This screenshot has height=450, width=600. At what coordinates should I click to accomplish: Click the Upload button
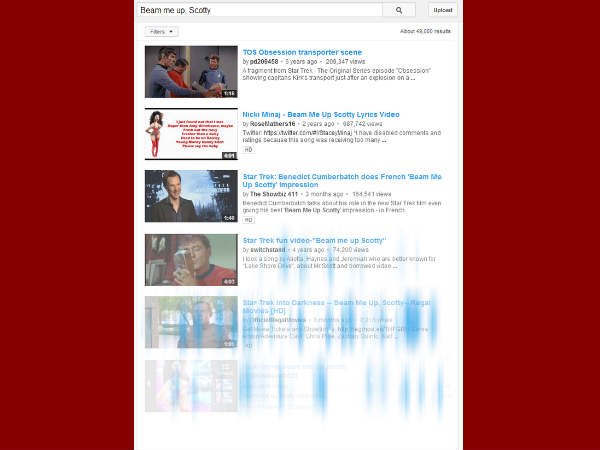click(441, 10)
